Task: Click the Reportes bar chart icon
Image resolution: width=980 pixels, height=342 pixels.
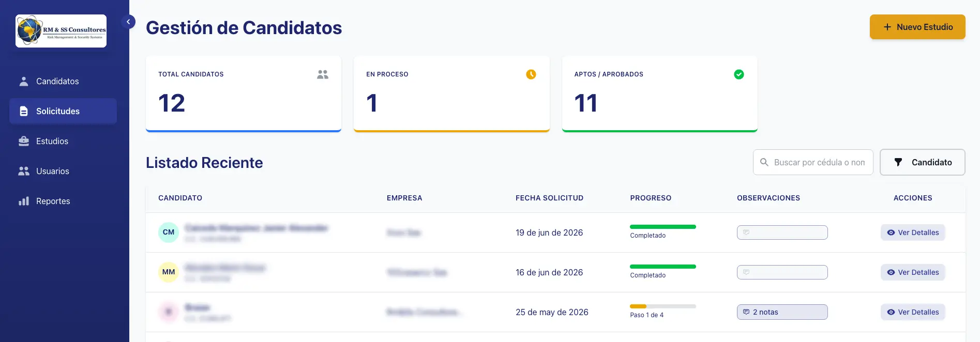Action: tap(24, 201)
